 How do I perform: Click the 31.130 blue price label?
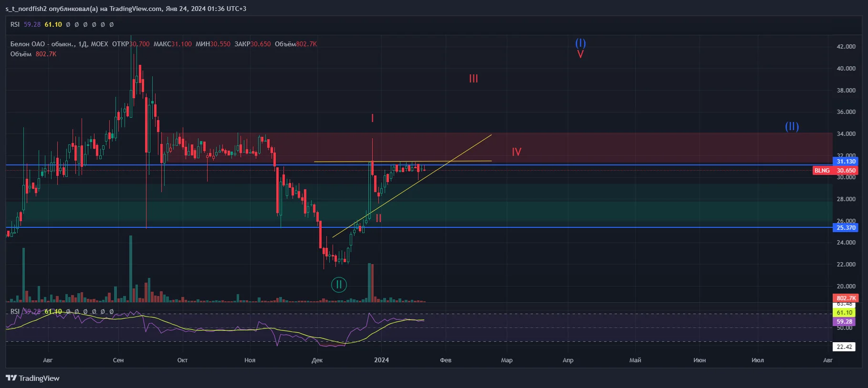click(x=846, y=162)
